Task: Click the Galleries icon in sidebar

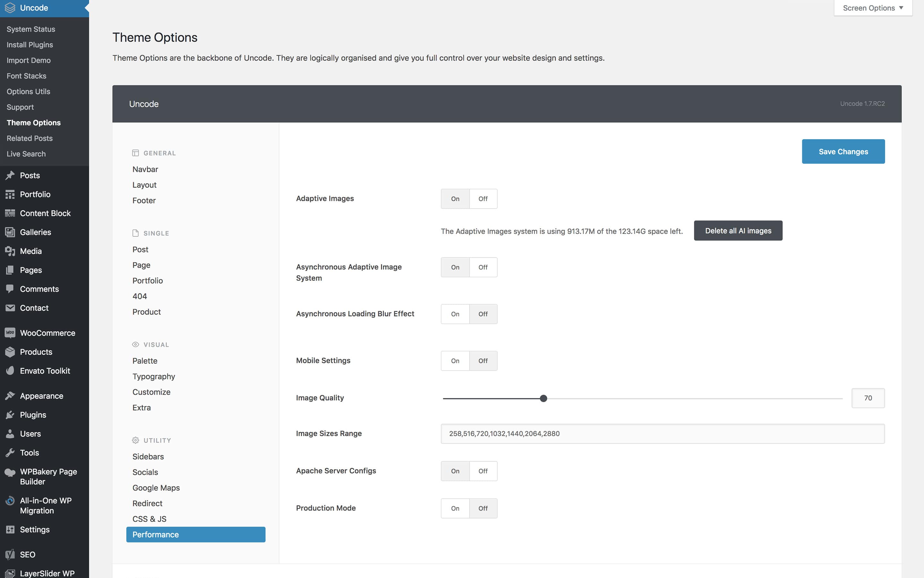Action: point(10,232)
